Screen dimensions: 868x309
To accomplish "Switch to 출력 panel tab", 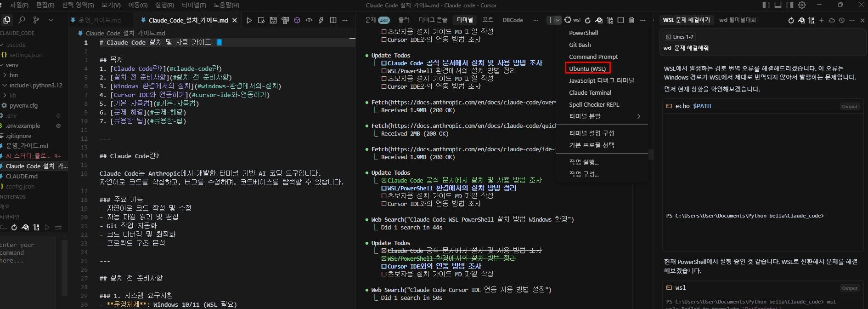I will (404, 20).
